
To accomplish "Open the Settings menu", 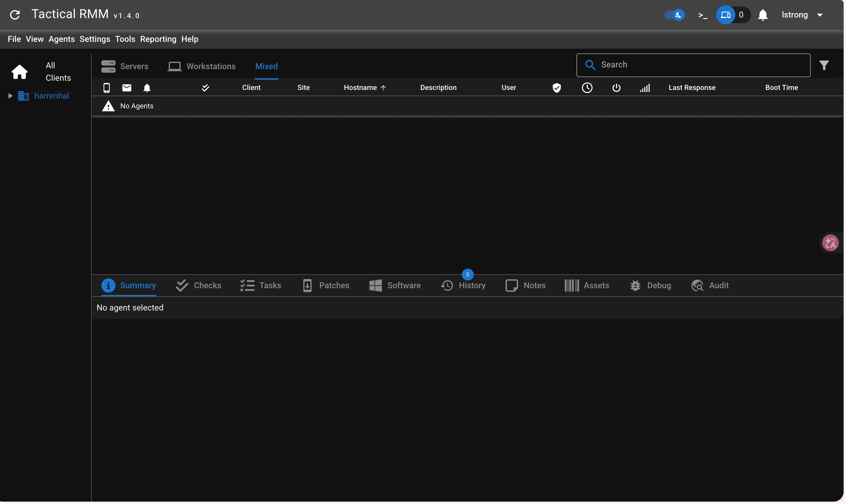I will pyautogui.click(x=95, y=39).
